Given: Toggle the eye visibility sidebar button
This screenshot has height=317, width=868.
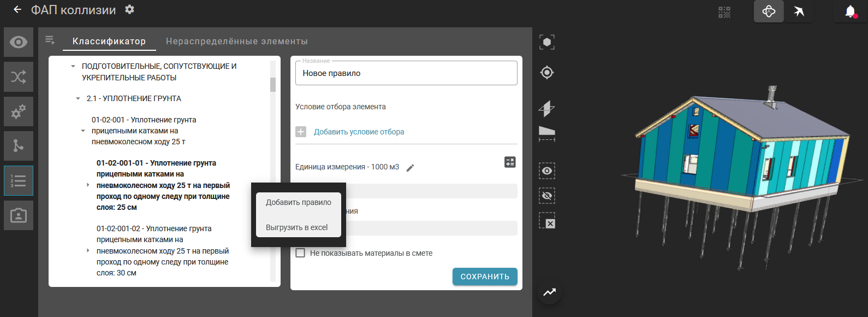Looking at the screenshot, I should [19, 42].
